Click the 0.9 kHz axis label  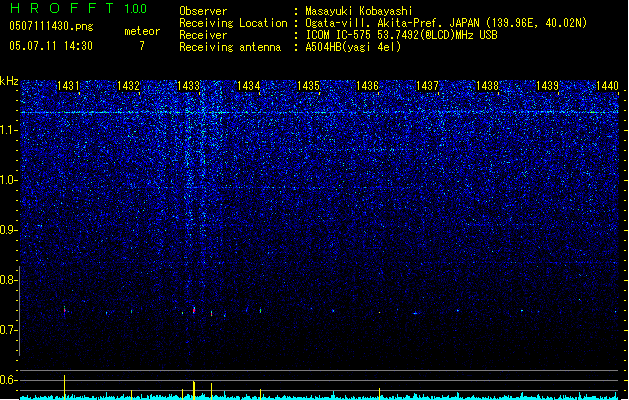[8, 230]
